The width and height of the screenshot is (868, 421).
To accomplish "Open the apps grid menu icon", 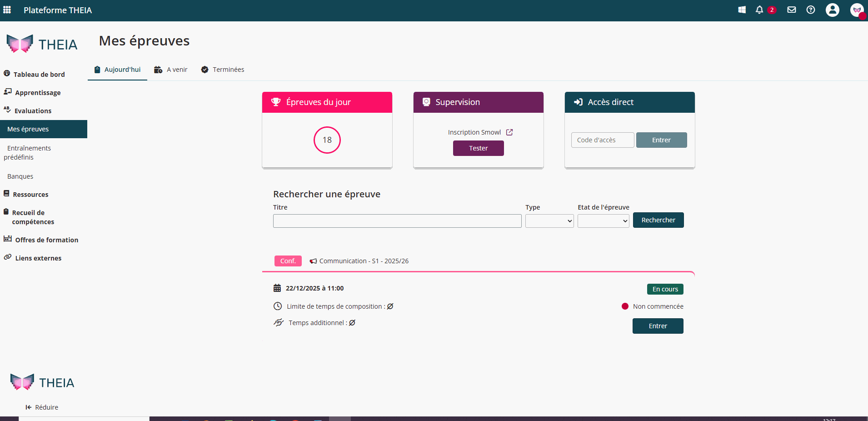I will click(7, 10).
